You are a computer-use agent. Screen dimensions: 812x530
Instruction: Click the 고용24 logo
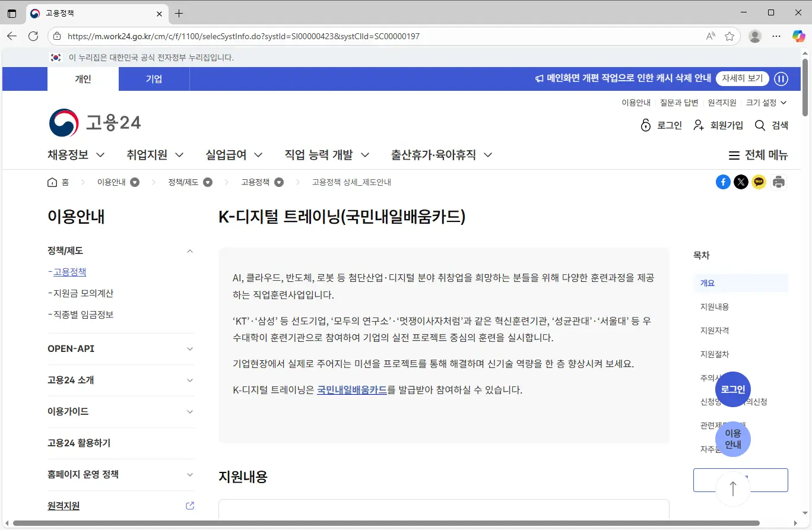pos(94,123)
